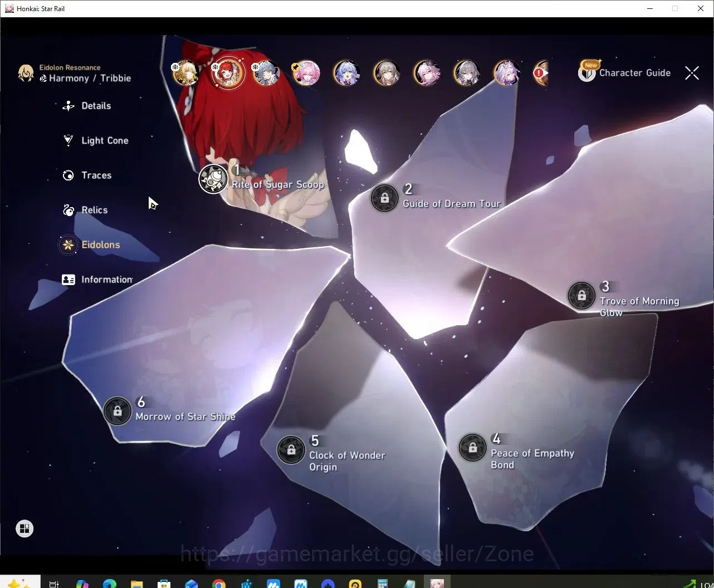Select locked eidolon 2 Guide of Dream Tour
The height and width of the screenshot is (588, 714).
[384, 198]
